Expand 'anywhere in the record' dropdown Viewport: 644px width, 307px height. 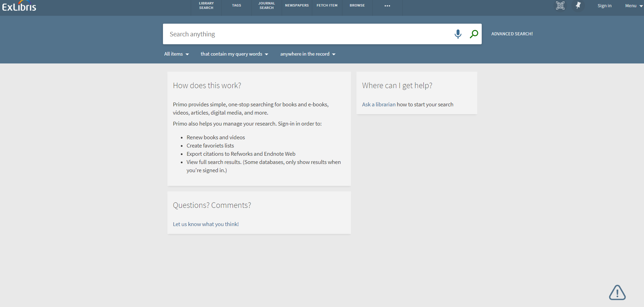[308, 54]
